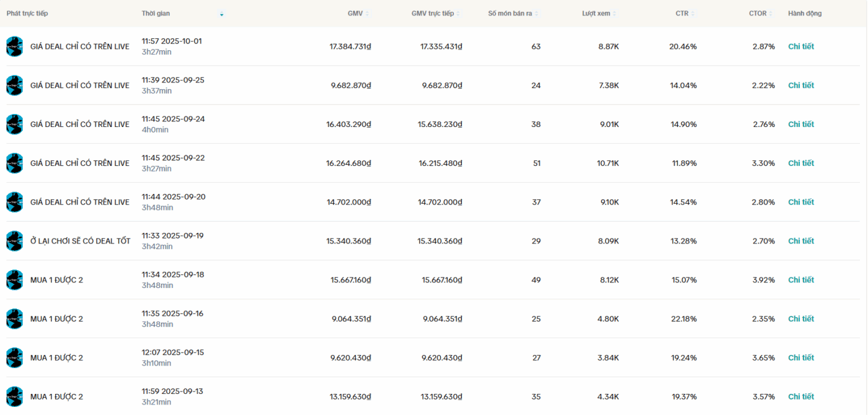Open Chi tiết for 2025-09-20 livestream
This screenshot has height=415, width=868.
[x=800, y=202]
